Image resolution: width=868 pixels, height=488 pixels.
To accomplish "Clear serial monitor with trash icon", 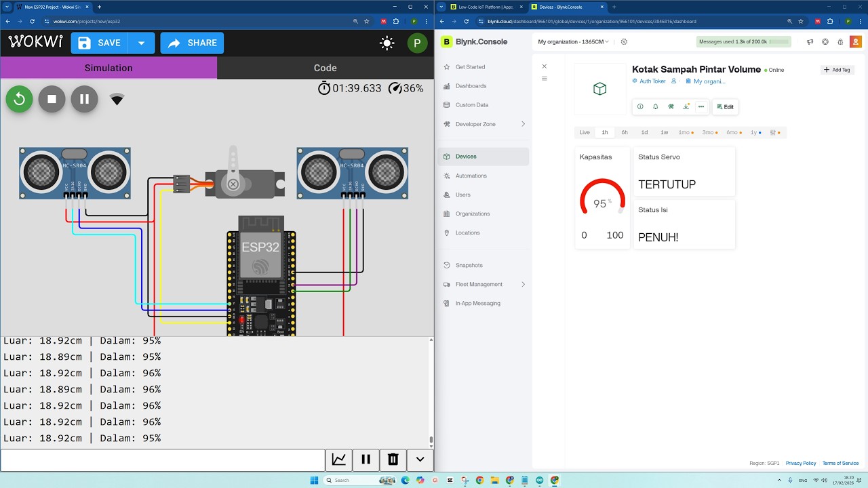I will tap(393, 460).
